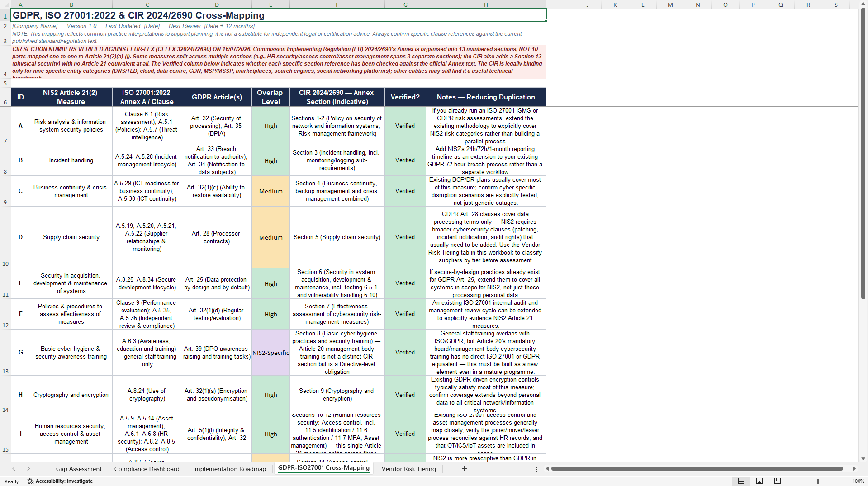The height and width of the screenshot is (486, 868).
Task: Select the GDPR-ISO27001 Cross-Mapping tab
Action: click(x=324, y=468)
